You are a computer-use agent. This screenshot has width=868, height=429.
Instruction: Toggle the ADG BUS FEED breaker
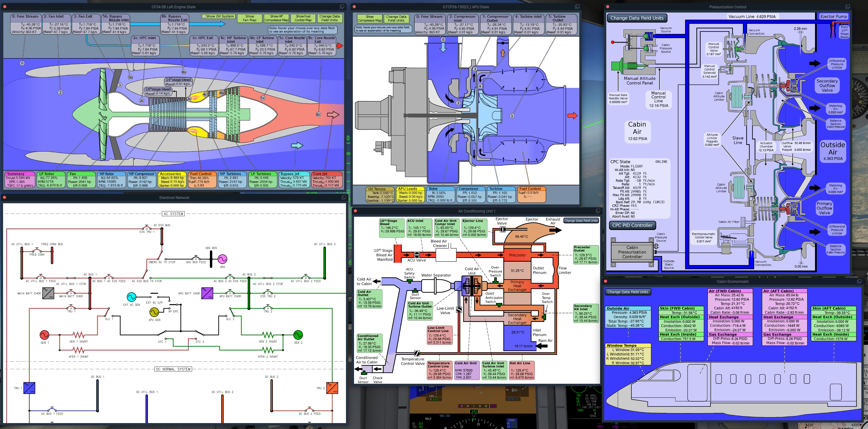coord(196,259)
